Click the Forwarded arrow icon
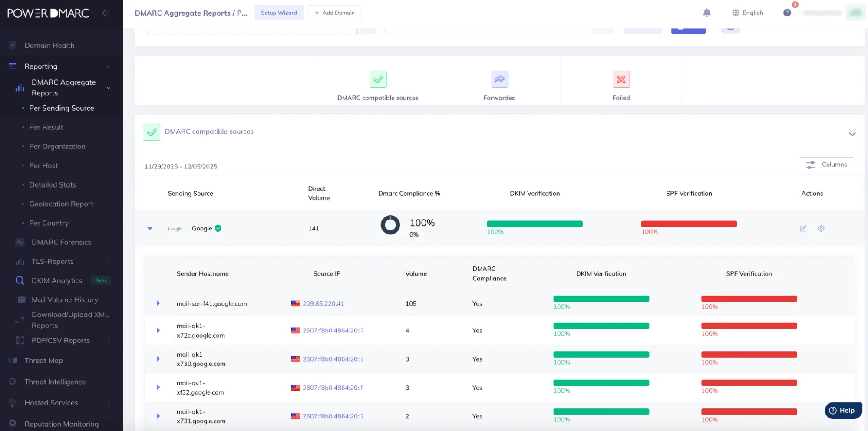868x431 pixels. pos(499,79)
